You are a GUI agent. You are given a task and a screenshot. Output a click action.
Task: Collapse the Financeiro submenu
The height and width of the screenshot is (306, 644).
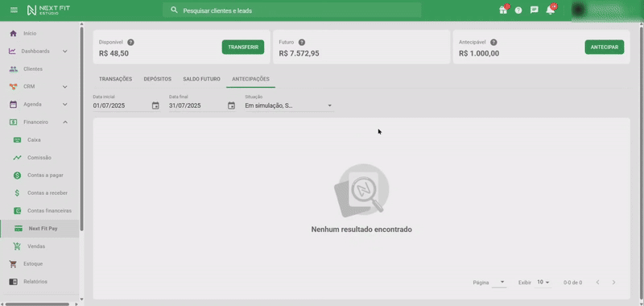65,122
